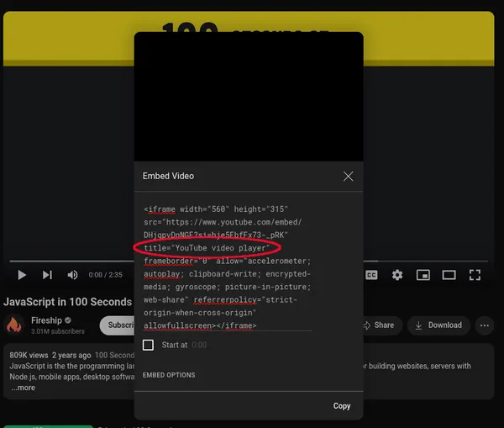Switch to theater mode
The image size is (504, 428).
[449, 275]
